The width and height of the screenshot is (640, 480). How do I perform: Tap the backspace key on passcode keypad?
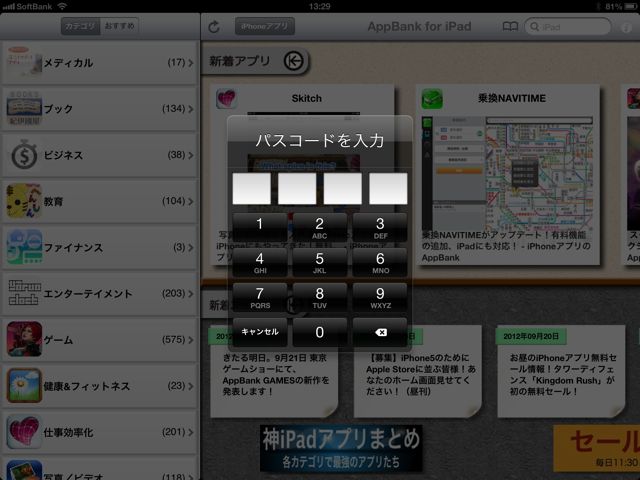[x=380, y=332]
